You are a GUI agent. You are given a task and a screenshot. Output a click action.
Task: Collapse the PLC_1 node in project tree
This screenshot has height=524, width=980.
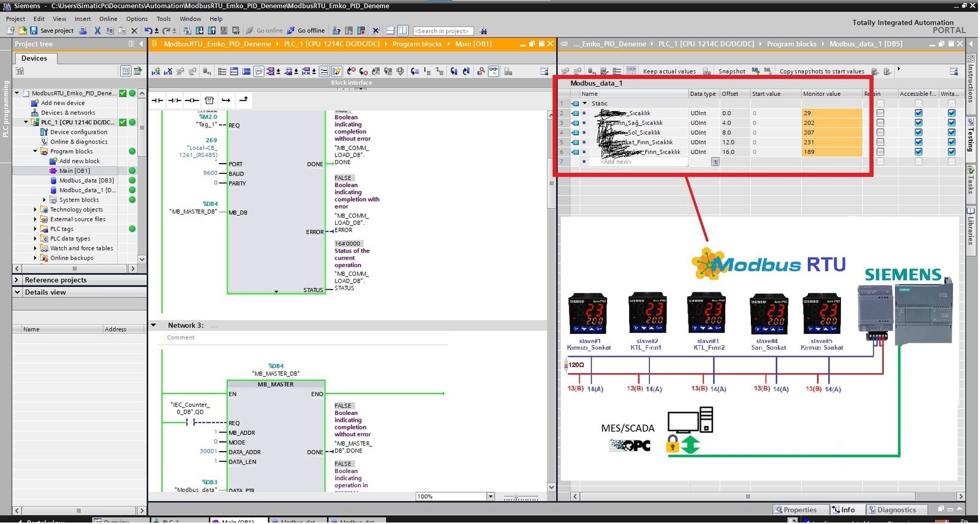[26, 123]
